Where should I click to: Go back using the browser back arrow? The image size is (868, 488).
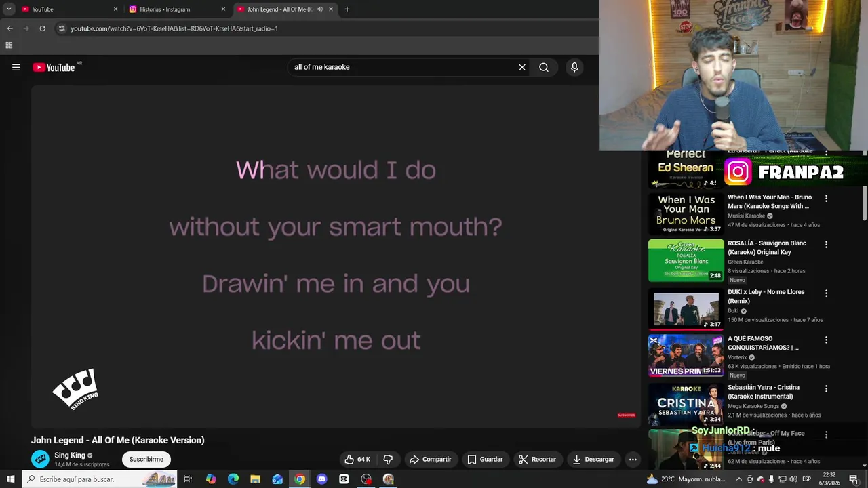(9, 28)
